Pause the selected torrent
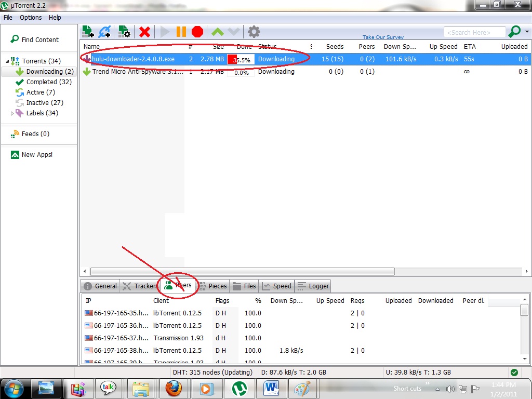The width and height of the screenshot is (532, 399). click(x=181, y=32)
